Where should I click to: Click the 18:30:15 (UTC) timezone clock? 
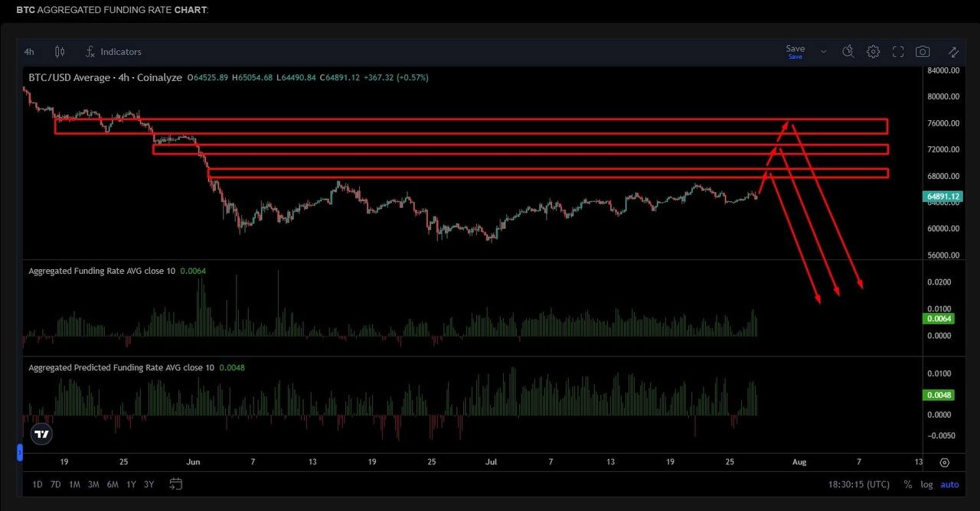click(x=859, y=484)
